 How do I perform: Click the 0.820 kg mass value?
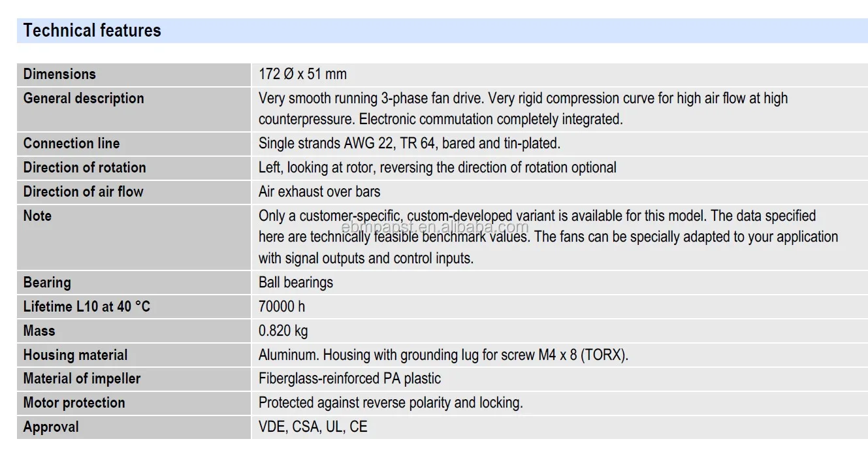pyautogui.click(x=283, y=331)
